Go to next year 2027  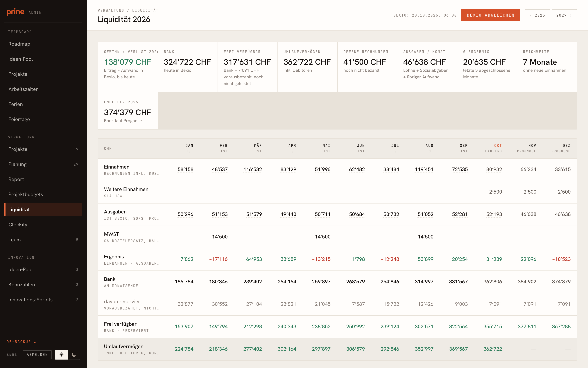click(564, 15)
